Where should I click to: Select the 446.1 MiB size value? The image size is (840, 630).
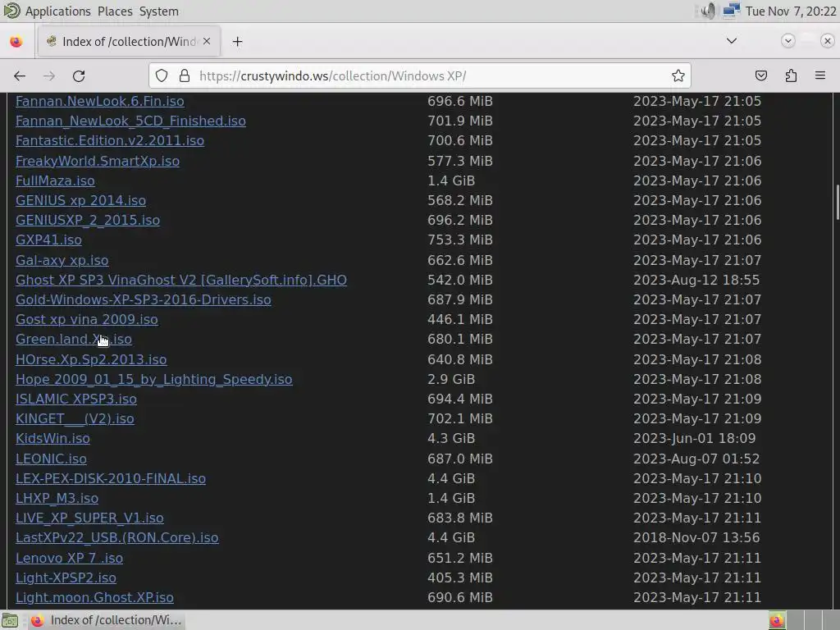click(x=459, y=320)
